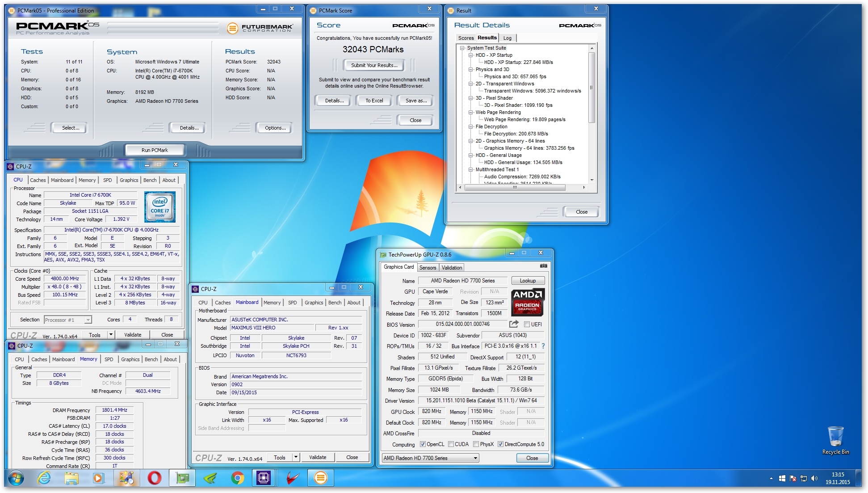Open Bench tab in Mainboard CPU-Z window
The width and height of the screenshot is (868, 493).
335,303
